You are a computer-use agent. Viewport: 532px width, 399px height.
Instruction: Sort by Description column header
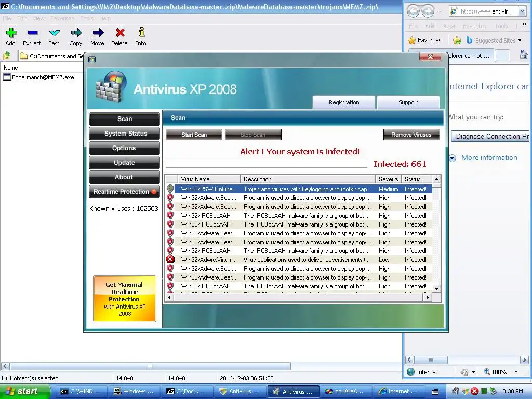(x=308, y=179)
